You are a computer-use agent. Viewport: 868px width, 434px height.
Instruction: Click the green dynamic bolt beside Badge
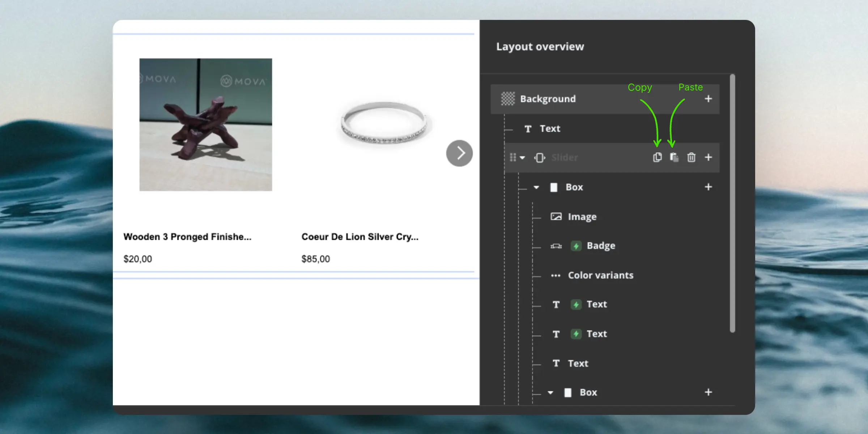point(576,246)
